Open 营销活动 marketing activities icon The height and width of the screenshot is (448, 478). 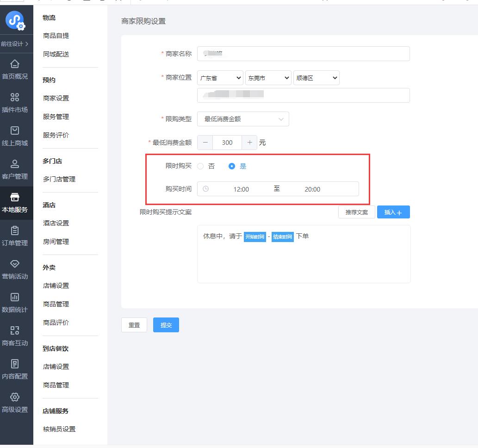pyautogui.click(x=15, y=264)
